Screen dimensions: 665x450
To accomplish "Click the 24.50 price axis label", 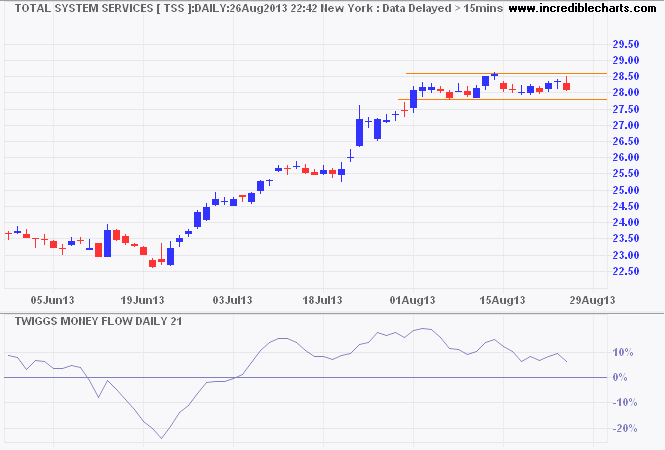I will coord(626,207).
